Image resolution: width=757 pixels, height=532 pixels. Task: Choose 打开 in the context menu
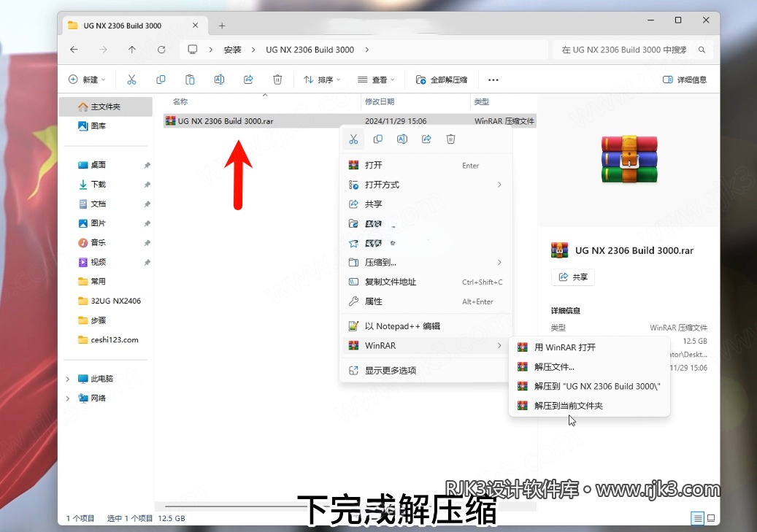click(426, 165)
